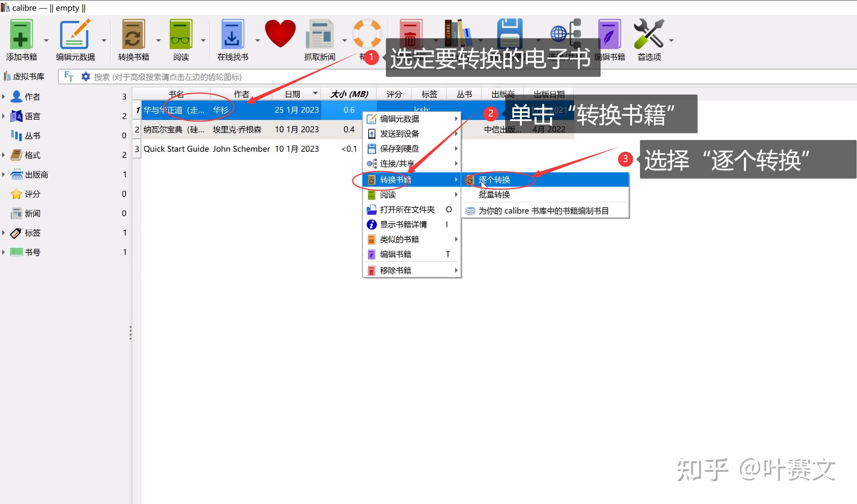Choose 发送到设备 in context menu

pos(412,134)
